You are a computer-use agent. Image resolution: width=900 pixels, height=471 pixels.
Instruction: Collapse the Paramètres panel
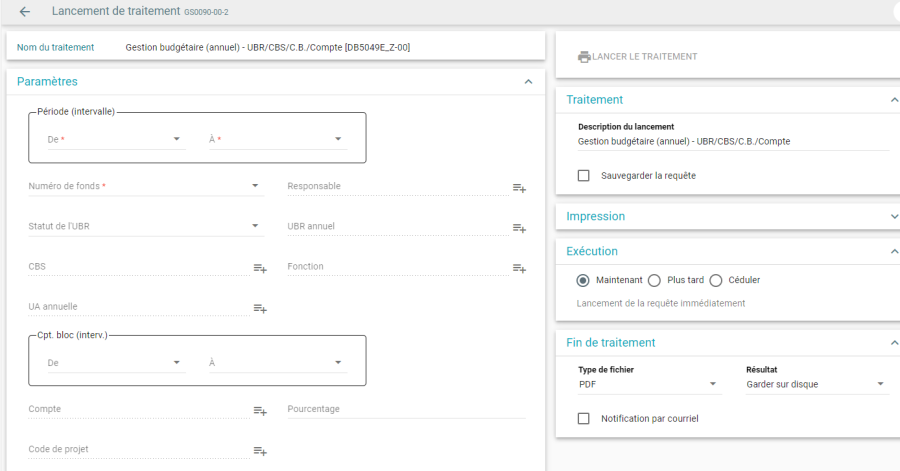pyautogui.click(x=528, y=81)
